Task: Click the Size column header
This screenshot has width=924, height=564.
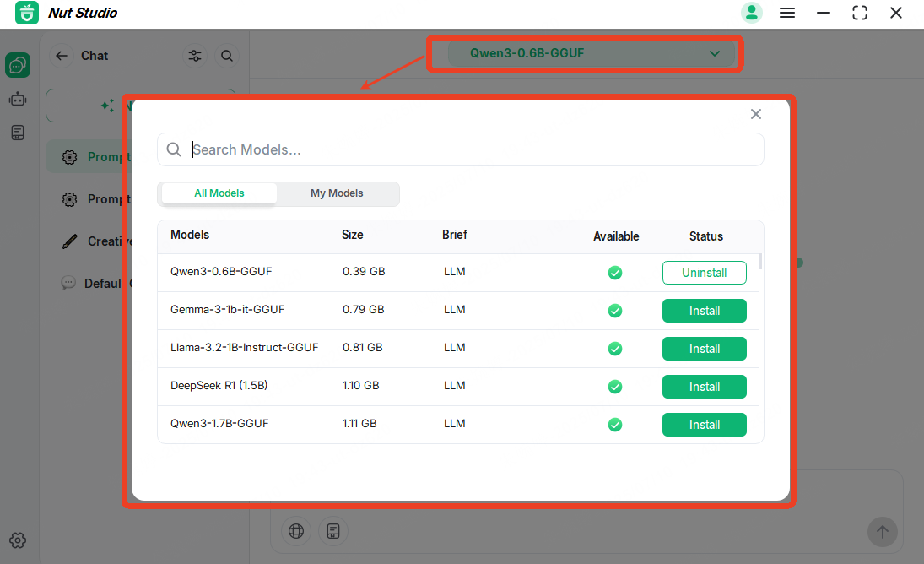Action: pyautogui.click(x=353, y=235)
